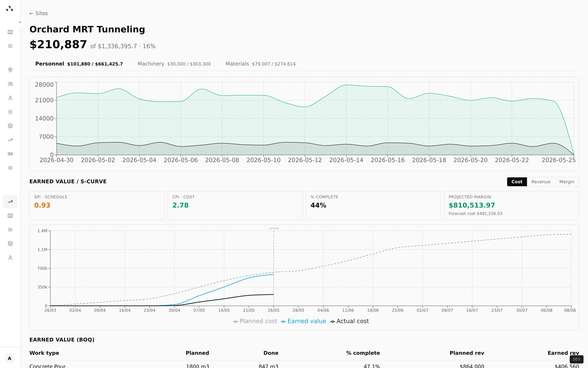The height and width of the screenshot is (368, 588).
Task: Click the Today marker on the S-curve
Action: (274, 228)
